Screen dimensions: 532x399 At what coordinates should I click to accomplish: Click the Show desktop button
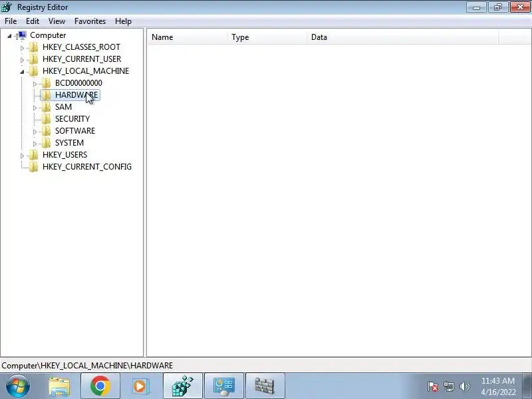(x=527, y=386)
